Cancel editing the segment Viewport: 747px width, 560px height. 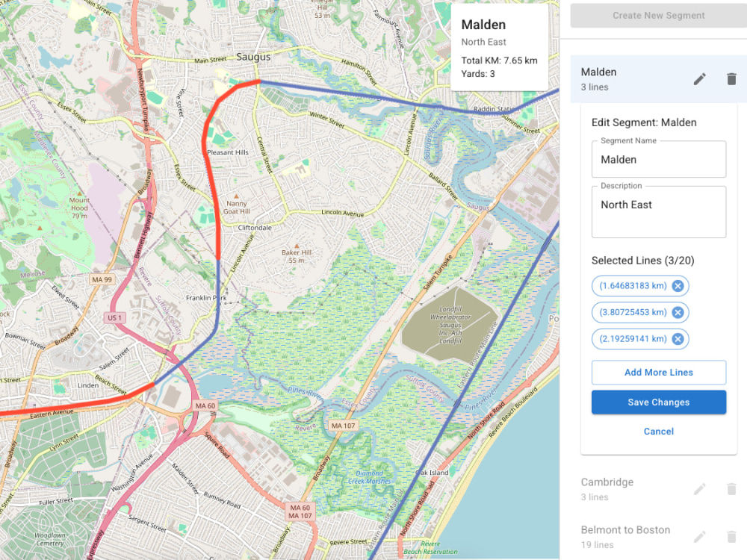[x=658, y=432]
